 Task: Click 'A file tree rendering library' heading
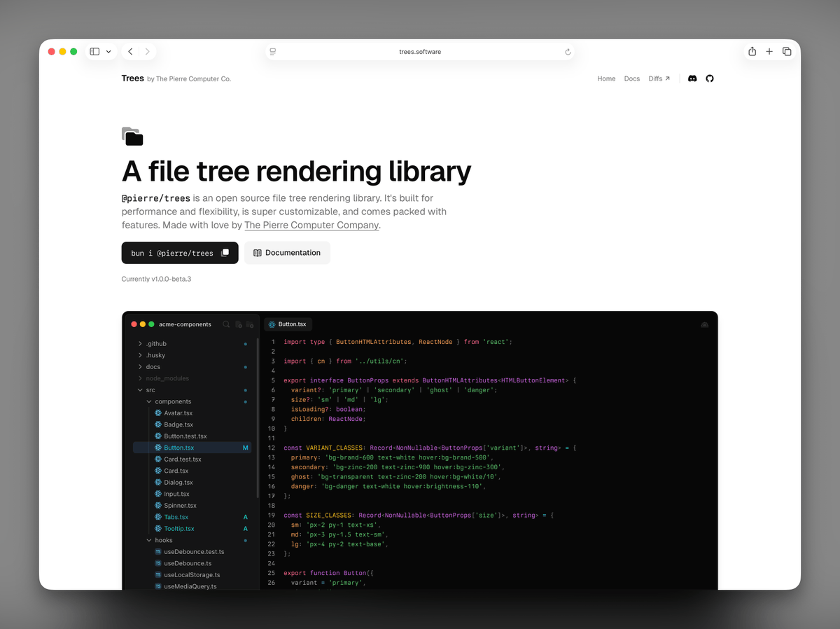click(296, 171)
